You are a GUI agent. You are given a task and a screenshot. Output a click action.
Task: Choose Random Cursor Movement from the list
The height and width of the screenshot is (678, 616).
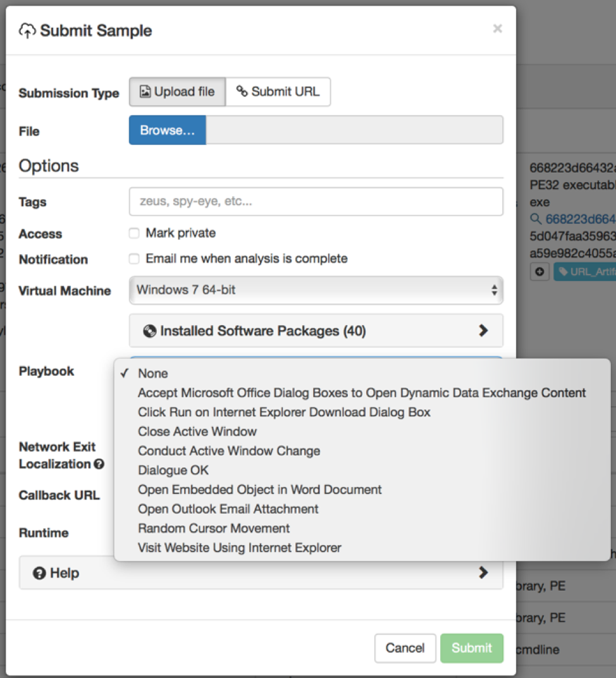(214, 528)
